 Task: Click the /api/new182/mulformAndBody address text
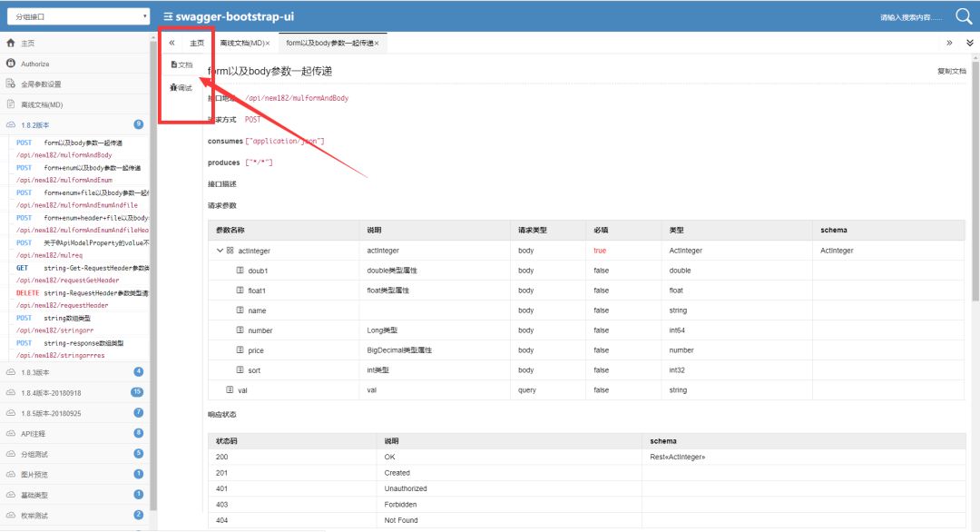click(297, 98)
